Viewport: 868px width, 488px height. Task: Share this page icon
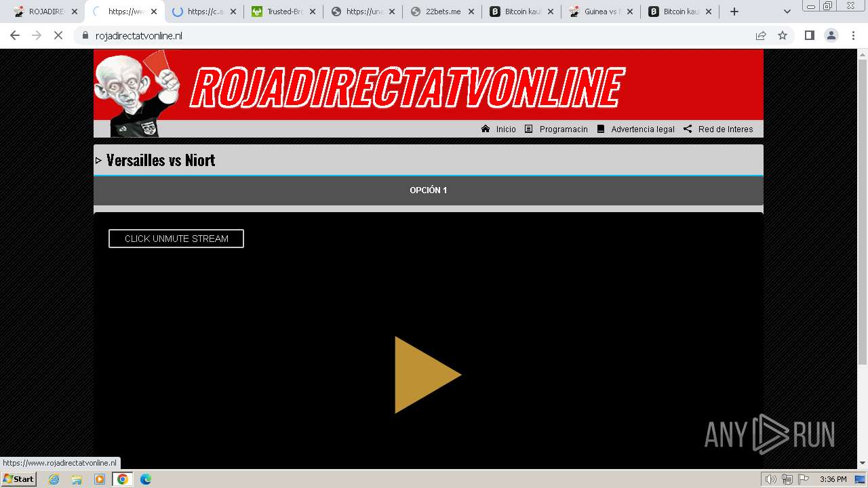coord(761,35)
